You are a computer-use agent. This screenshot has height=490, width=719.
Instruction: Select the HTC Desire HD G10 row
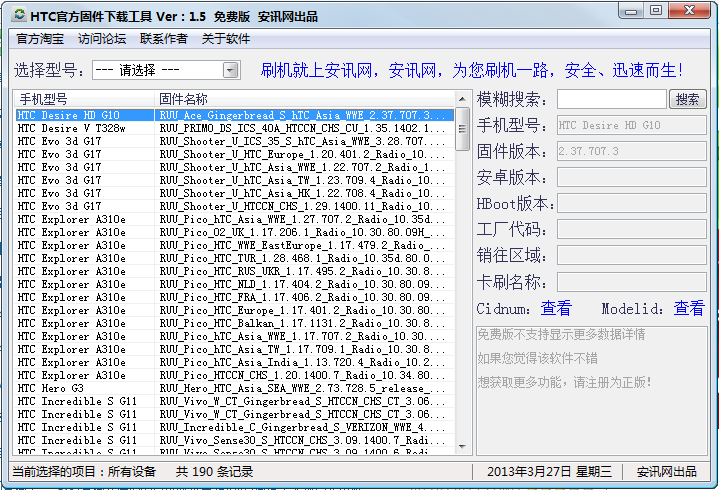[x=234, y=115]
